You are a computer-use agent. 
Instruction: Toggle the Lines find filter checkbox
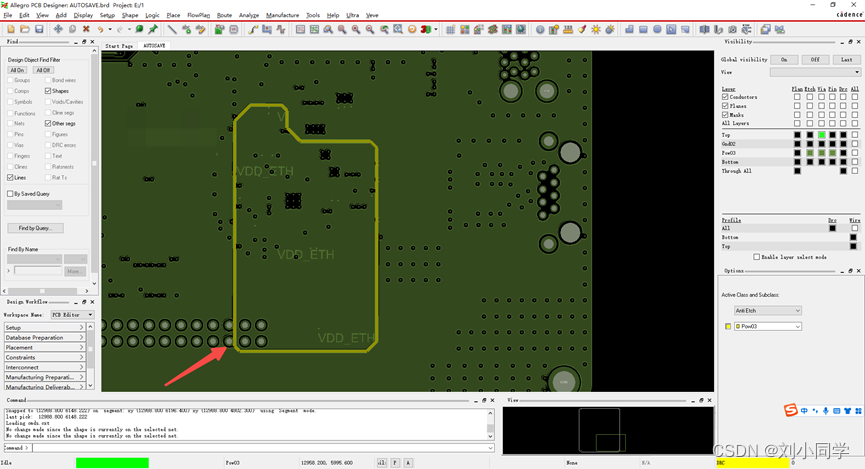point(11,178)
